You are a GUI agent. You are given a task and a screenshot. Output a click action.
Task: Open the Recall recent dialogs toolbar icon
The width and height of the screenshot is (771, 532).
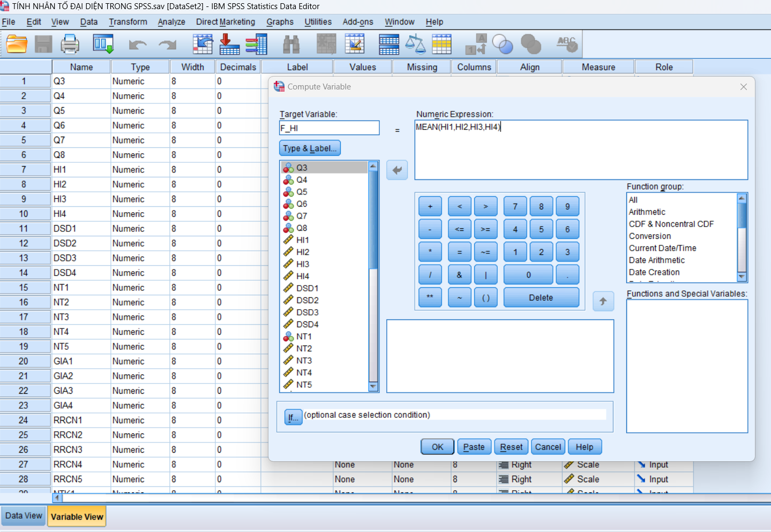(103, 44)
